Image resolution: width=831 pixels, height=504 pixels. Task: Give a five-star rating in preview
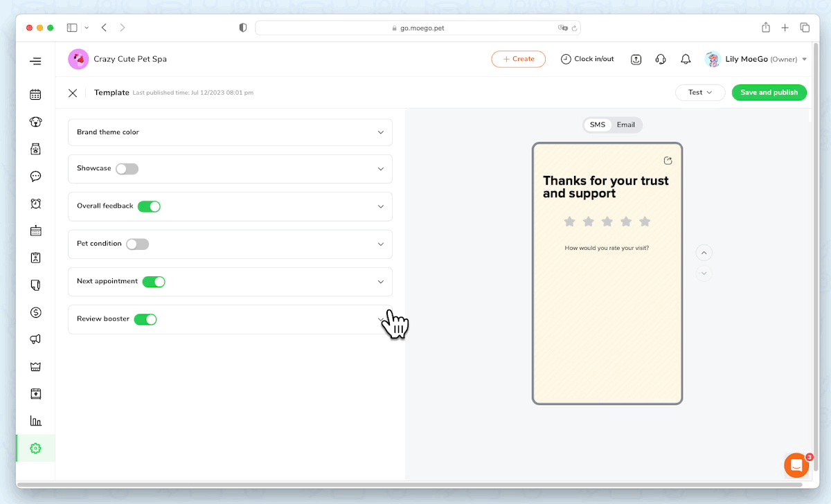[x=645, y=222]
